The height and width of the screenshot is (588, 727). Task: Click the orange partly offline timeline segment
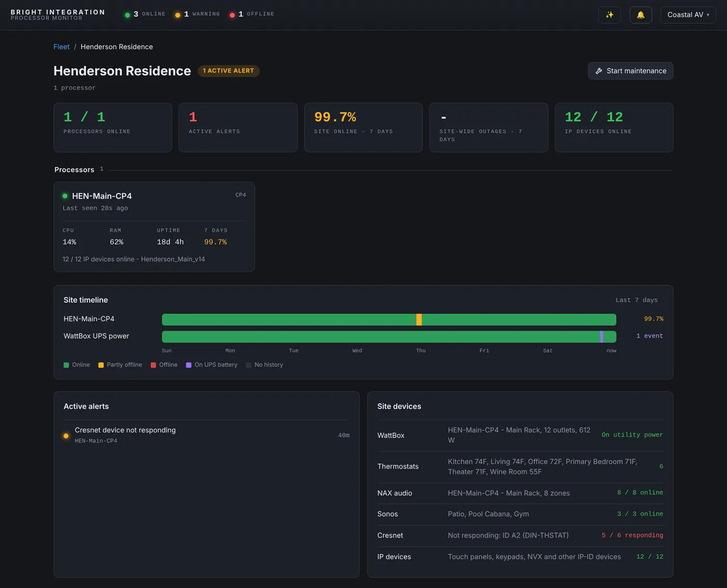point(419,319)
